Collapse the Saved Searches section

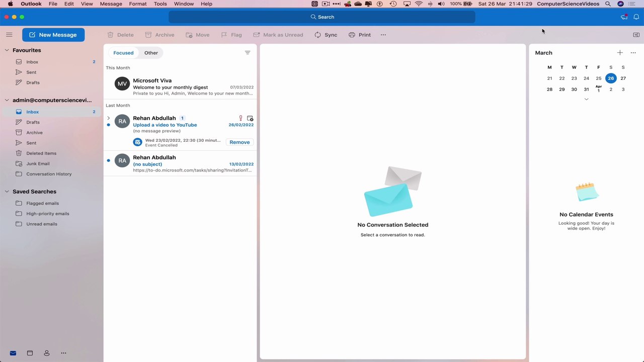point(7,192)
